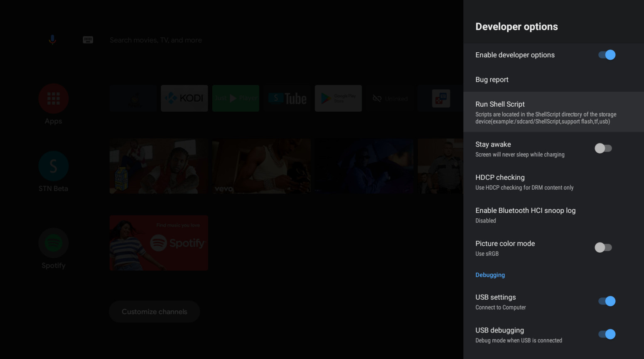
Task: Turn off Enable developer options switch
Action: pos(607,55)
